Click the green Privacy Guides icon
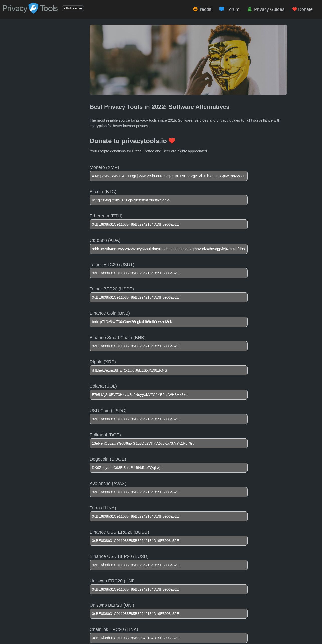The height and width of the screenshot is (644, 322). click(x=249, y=9)
